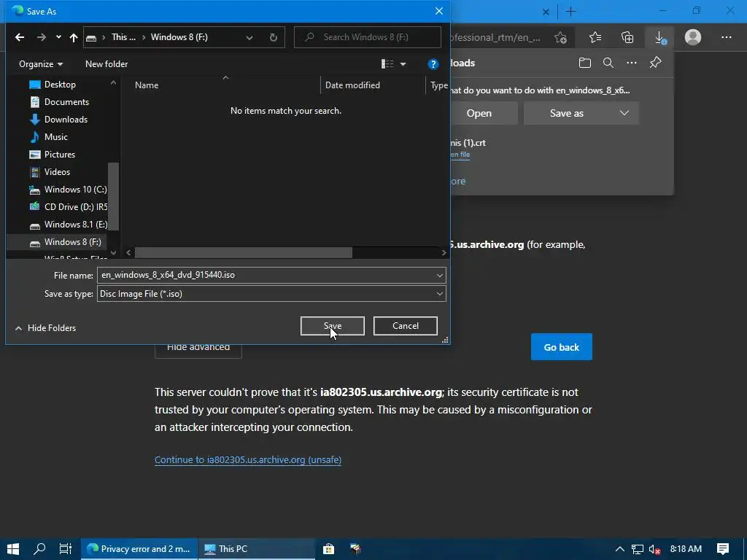Toggle Edge Downloads toolbar icon
747x560 pixels.
pyautogui.click(x=659, y=37)
